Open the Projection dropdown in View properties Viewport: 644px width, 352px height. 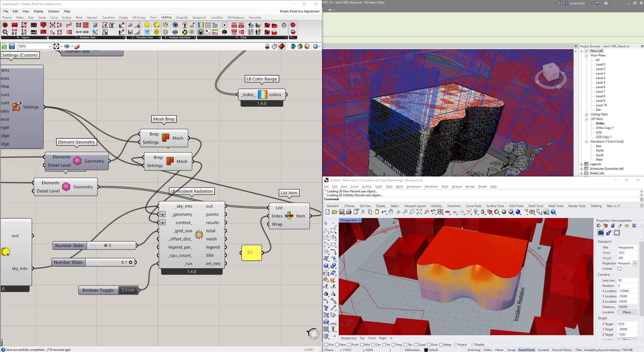pos(635,263)
